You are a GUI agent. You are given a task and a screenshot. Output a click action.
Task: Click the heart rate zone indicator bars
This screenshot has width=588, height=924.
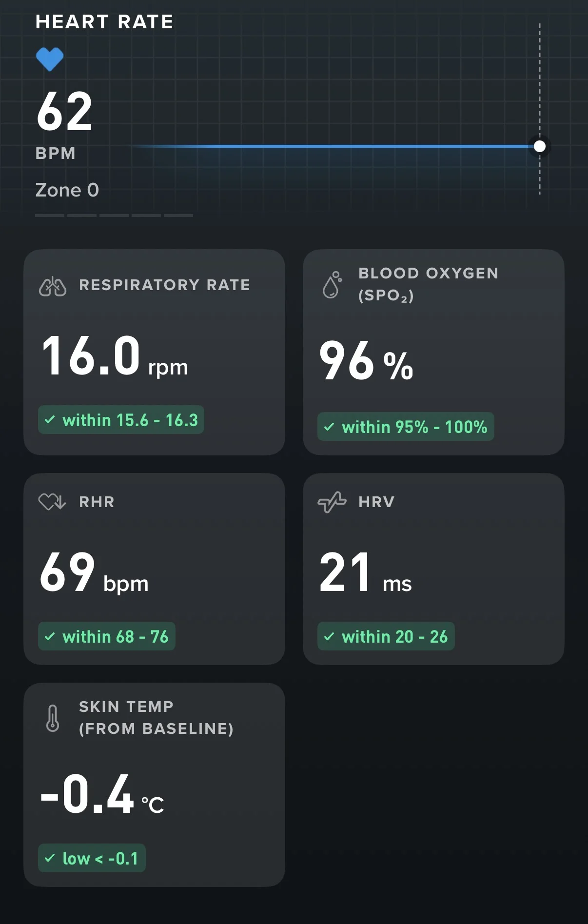click(114, 215)
